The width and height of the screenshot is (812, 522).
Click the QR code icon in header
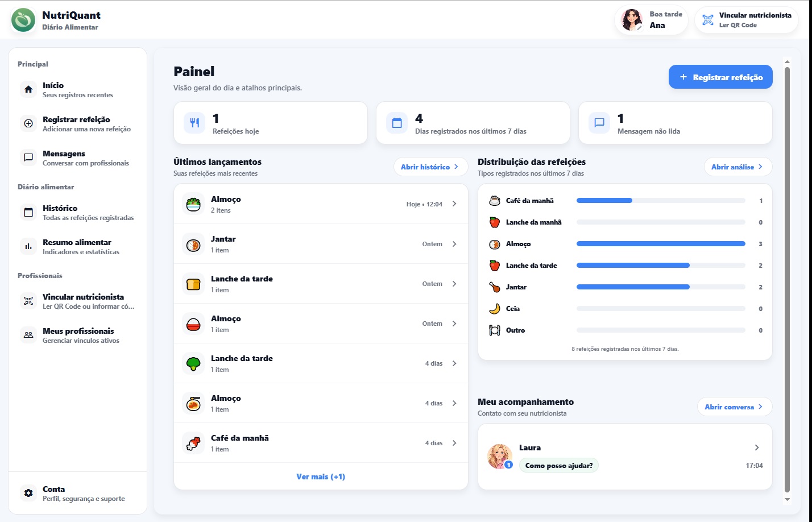707,20
